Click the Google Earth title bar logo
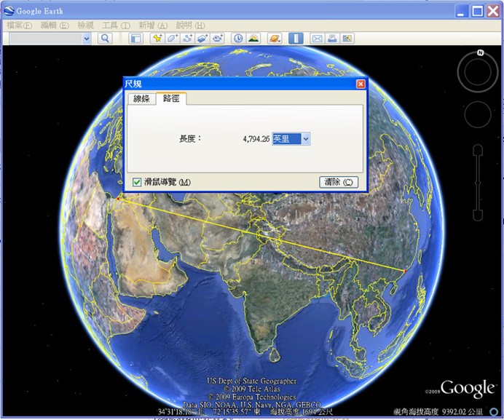This screenshot has height=420, width=504. [9, 11]
